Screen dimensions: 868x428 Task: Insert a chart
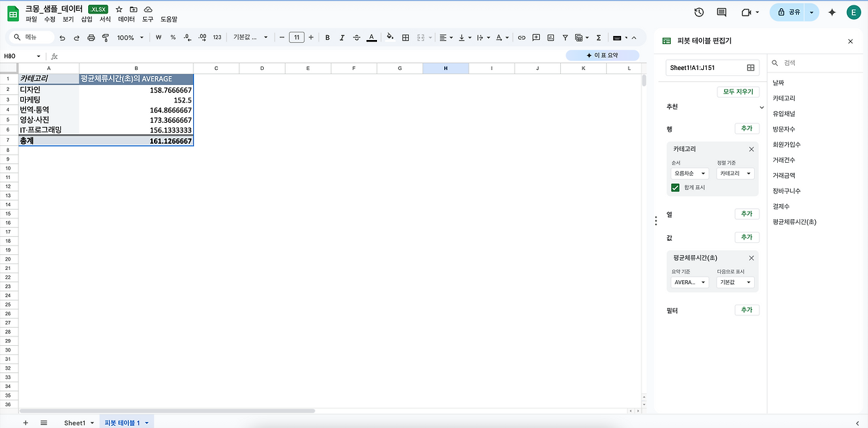(551, 38)
